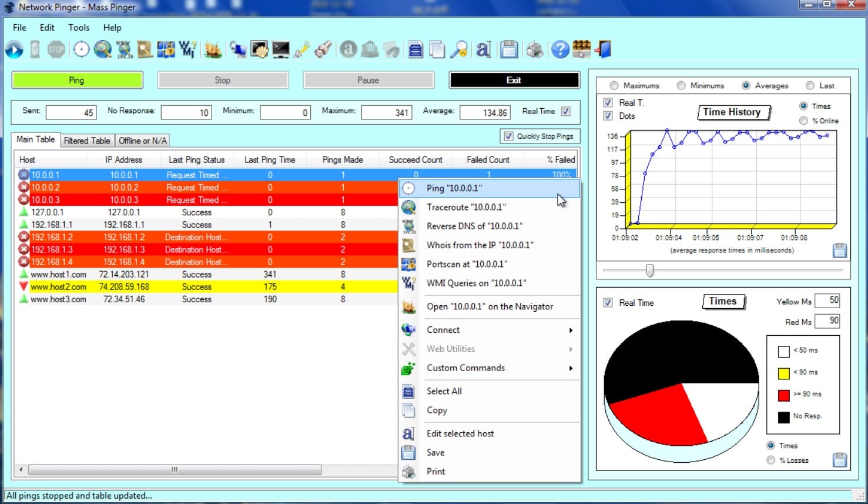Toggle Real Time checkbox beside Average field
The height and width of the screenshot is (504, 868).
(x=565, y=111)
